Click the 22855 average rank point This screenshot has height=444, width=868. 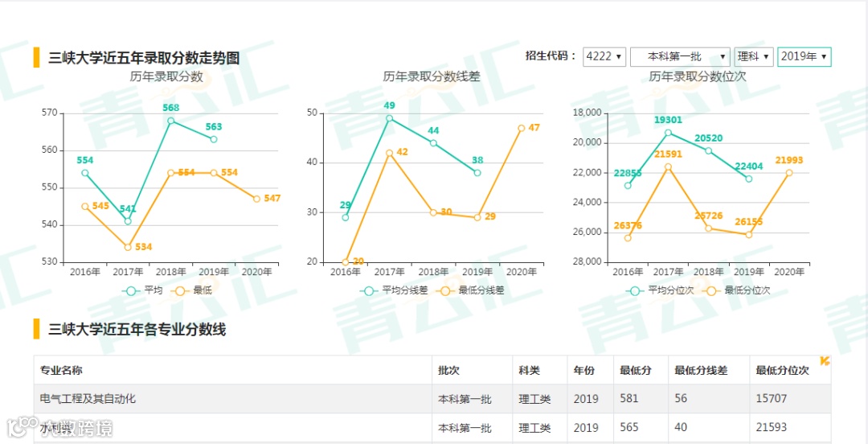[x=628, y=186]
